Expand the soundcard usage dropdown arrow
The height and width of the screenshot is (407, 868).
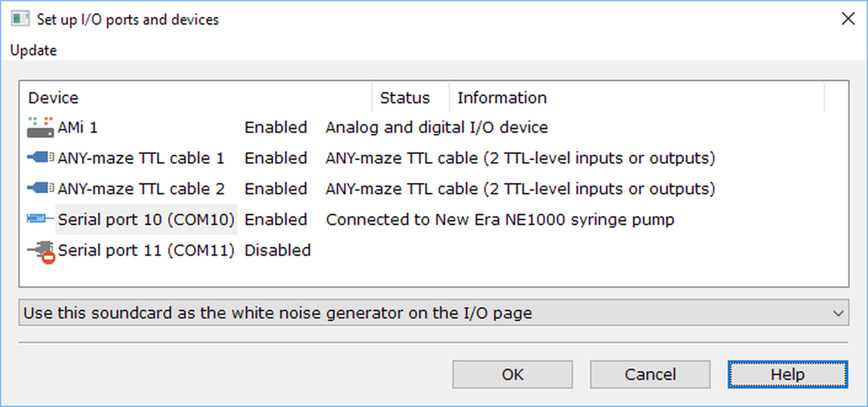(838, 314)
